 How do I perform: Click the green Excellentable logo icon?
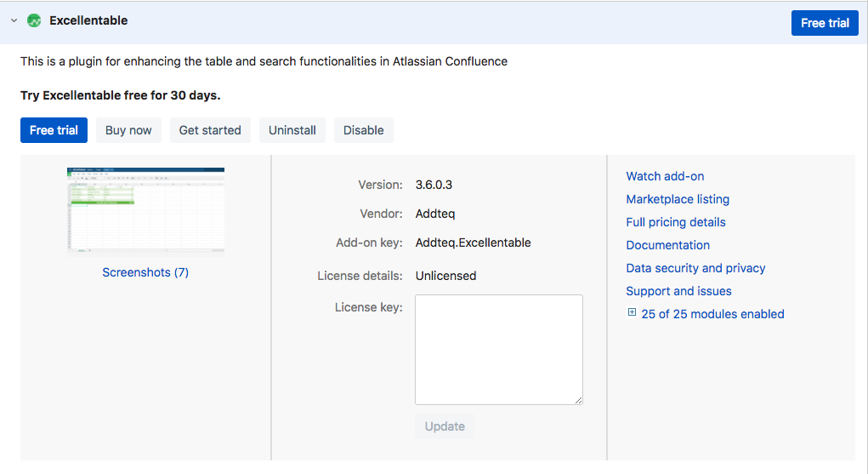point(34,20)
